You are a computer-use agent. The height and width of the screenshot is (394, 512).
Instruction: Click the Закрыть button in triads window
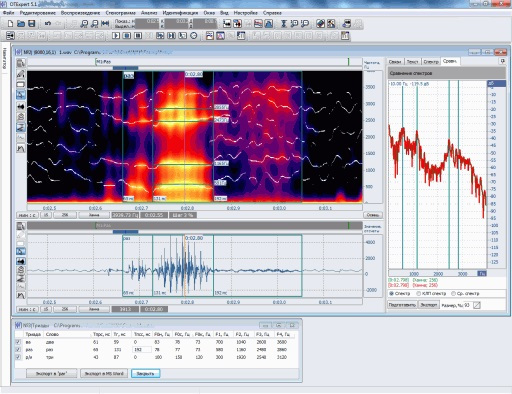pos(146,373)
